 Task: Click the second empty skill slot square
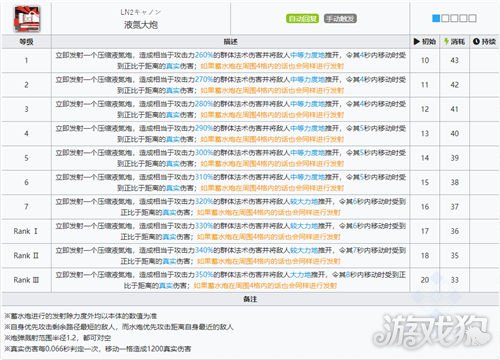click(x=454, y=18)
